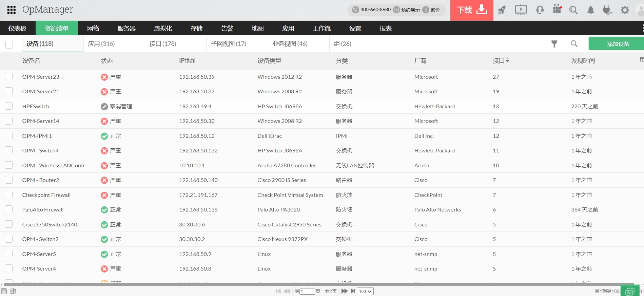Click the red 下载 download button

(x=472, y=10)
